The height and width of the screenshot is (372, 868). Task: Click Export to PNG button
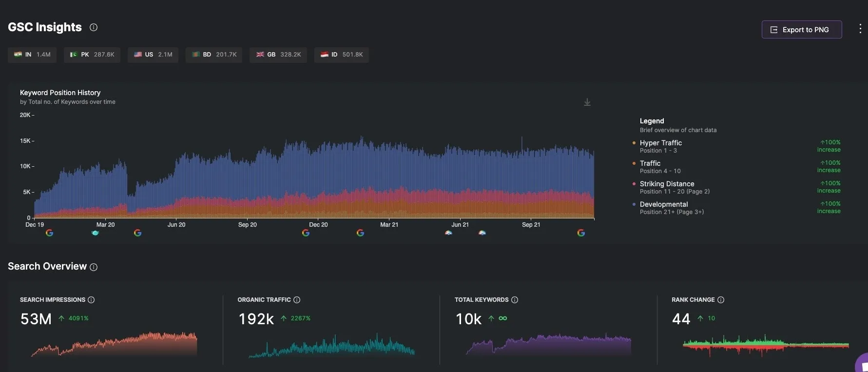(x=801, y=30)
